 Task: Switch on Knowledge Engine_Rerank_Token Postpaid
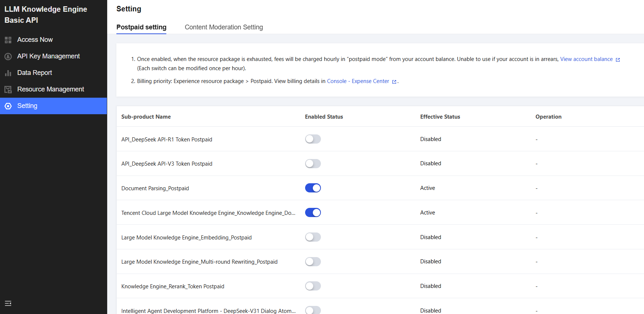313,286
